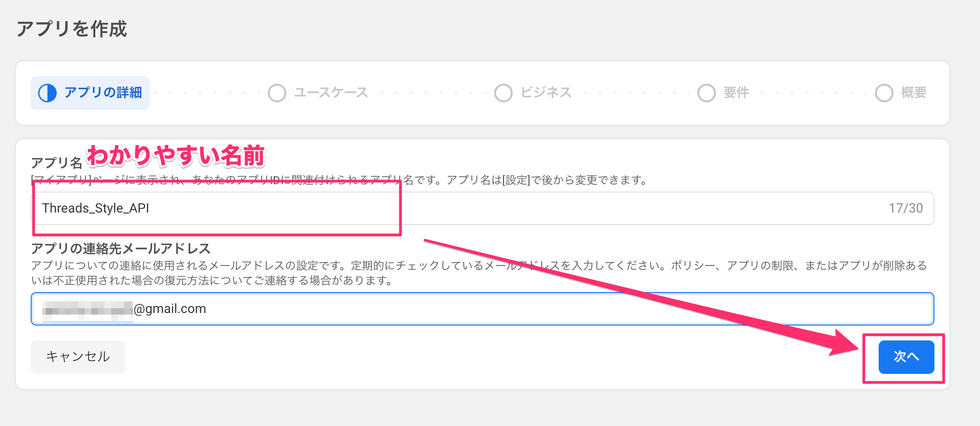Click the 17/30 character counter
The width and height of the screenshot is (980, 426).
click(x=906, y=208)
